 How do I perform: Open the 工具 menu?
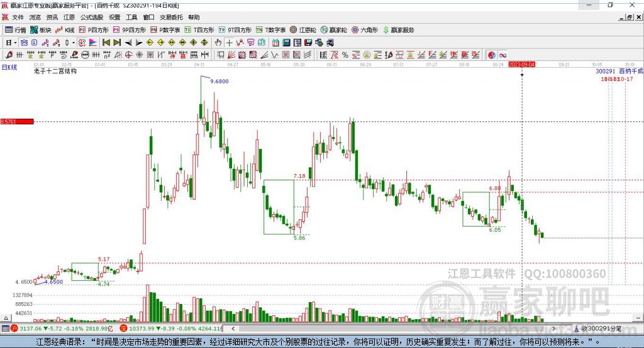(x=131, y=17)
